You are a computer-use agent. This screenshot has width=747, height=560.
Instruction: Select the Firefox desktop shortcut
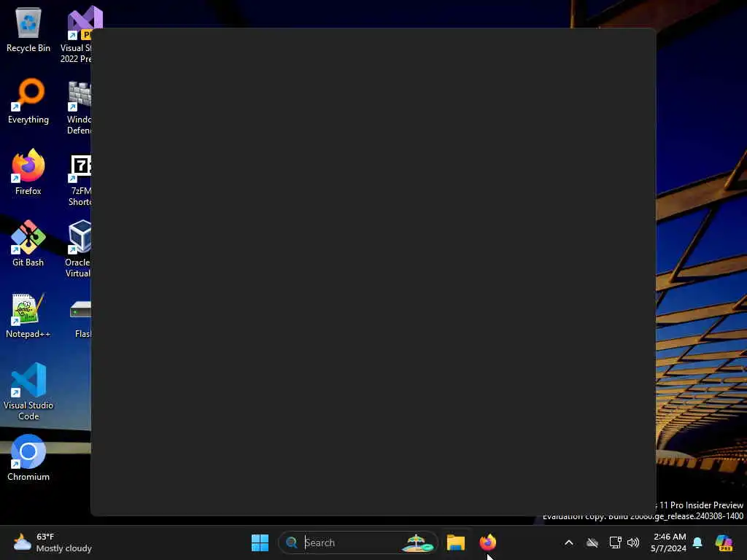click(x=28, y=172)
